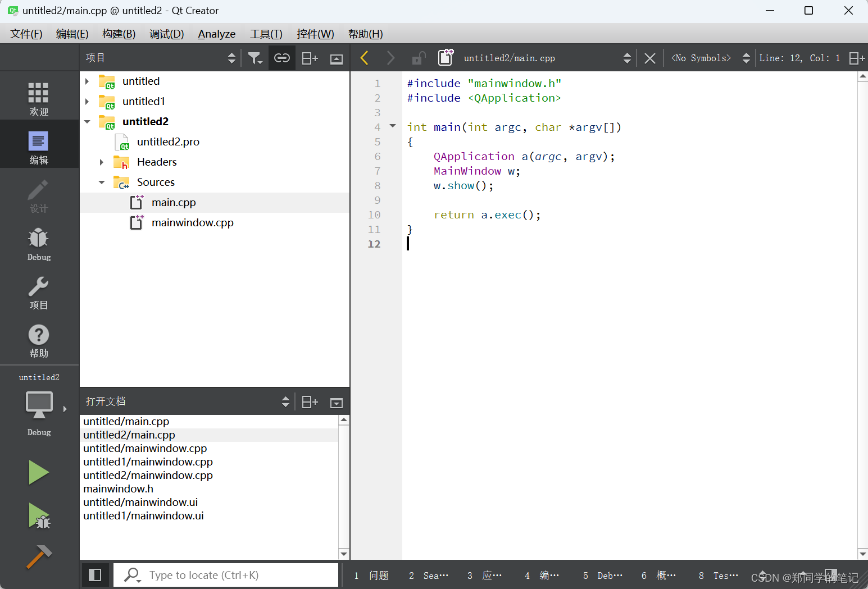Open the Analyze menu
The height and width of the screenshot is (589, 868).
point(217,34)
